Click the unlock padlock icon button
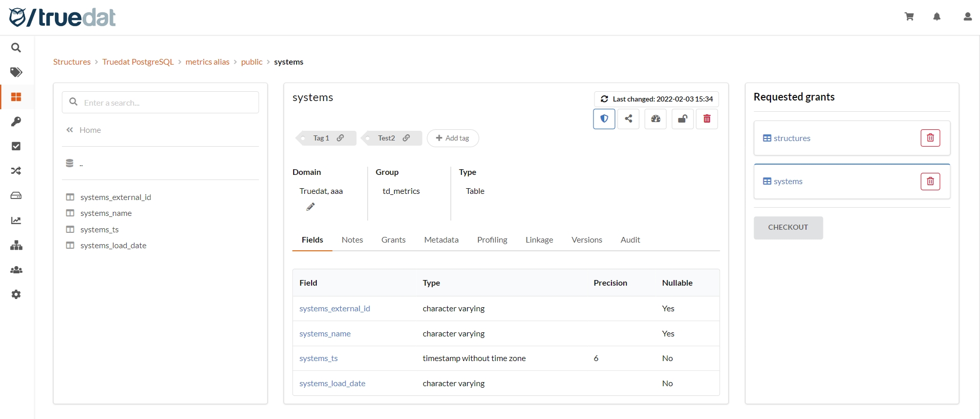980x419 pixels. [682, 119]
